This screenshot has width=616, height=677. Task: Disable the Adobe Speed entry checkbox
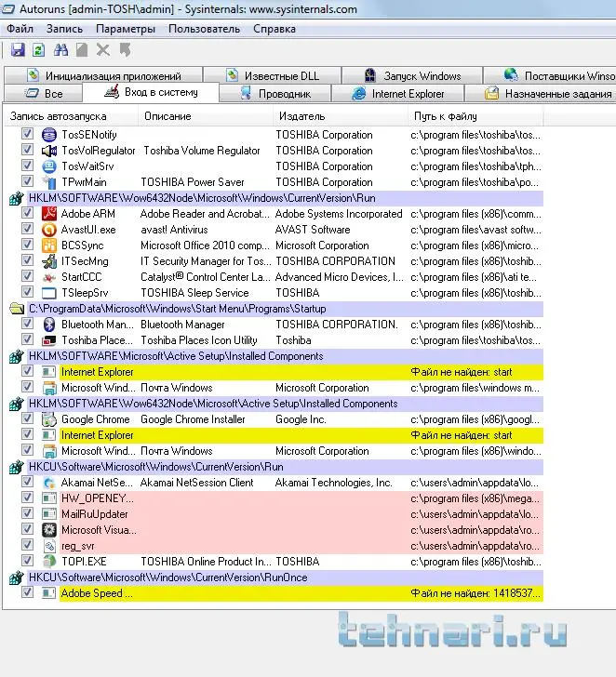(x=27, y=592)
